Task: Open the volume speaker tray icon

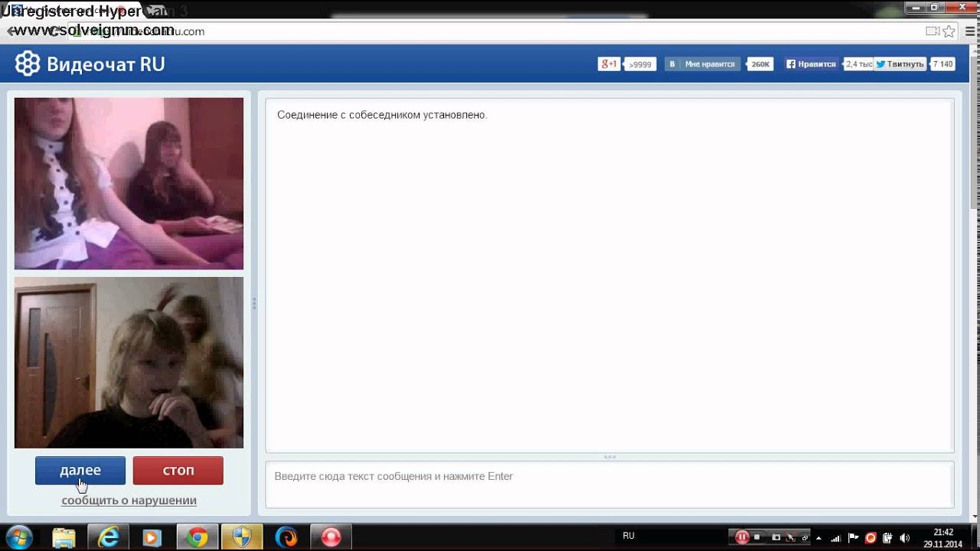Action: (906, 537)
